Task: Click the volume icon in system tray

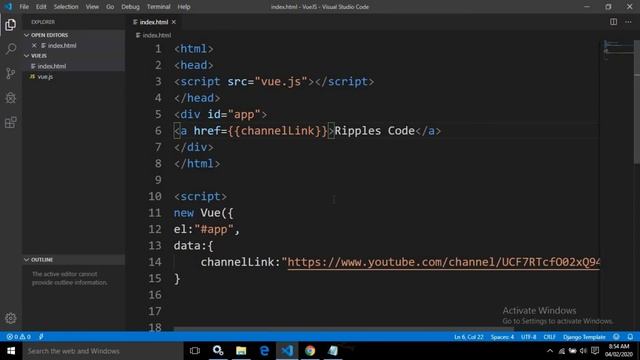Action: click(x=583, y=351)
